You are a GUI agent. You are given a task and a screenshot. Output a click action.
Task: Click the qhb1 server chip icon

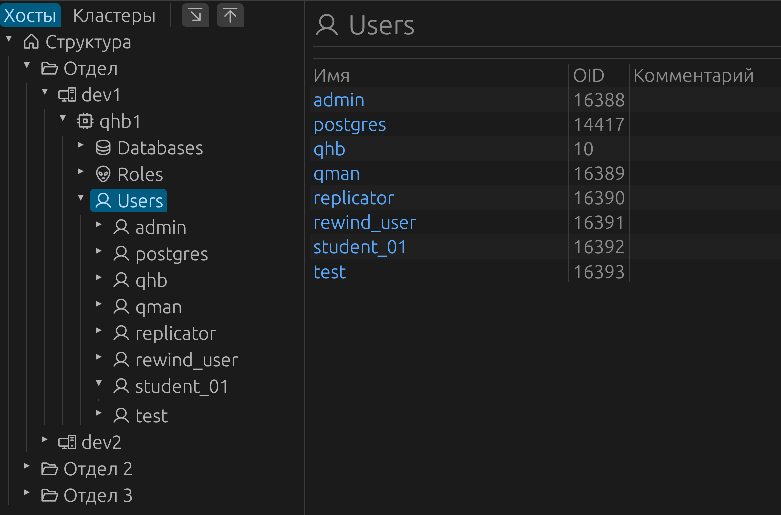(85, 122)
